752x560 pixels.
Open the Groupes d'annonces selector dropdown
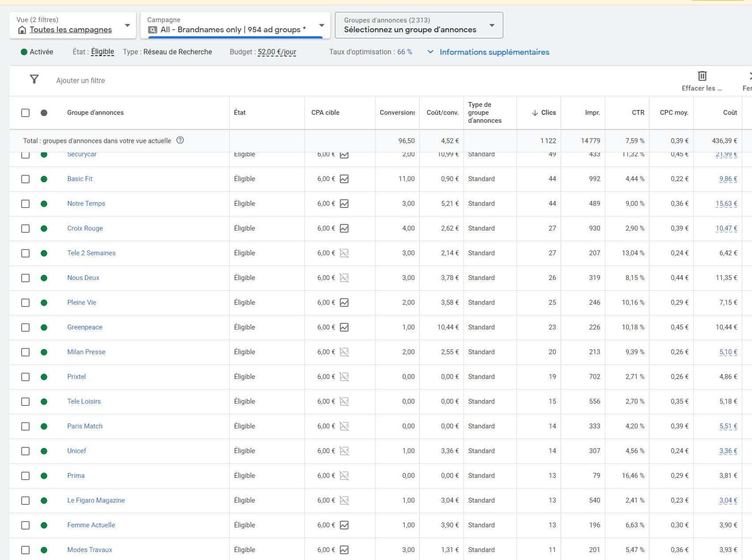[x=419, y=25]
